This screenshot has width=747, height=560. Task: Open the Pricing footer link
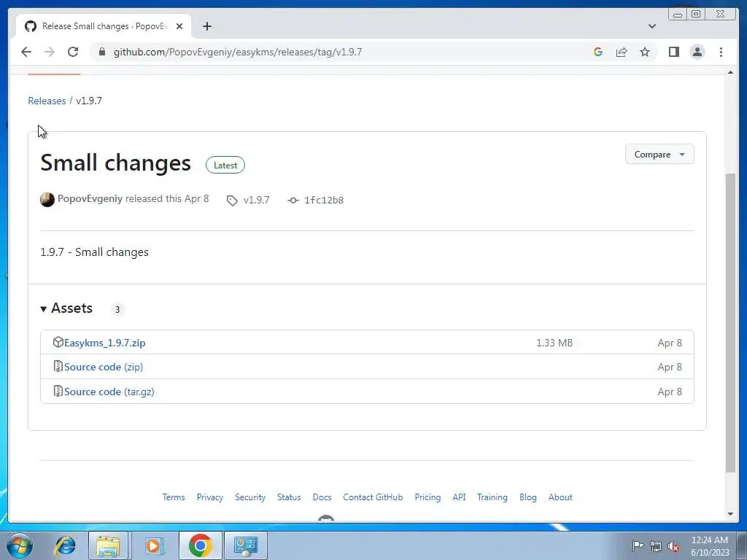point(427,497)
